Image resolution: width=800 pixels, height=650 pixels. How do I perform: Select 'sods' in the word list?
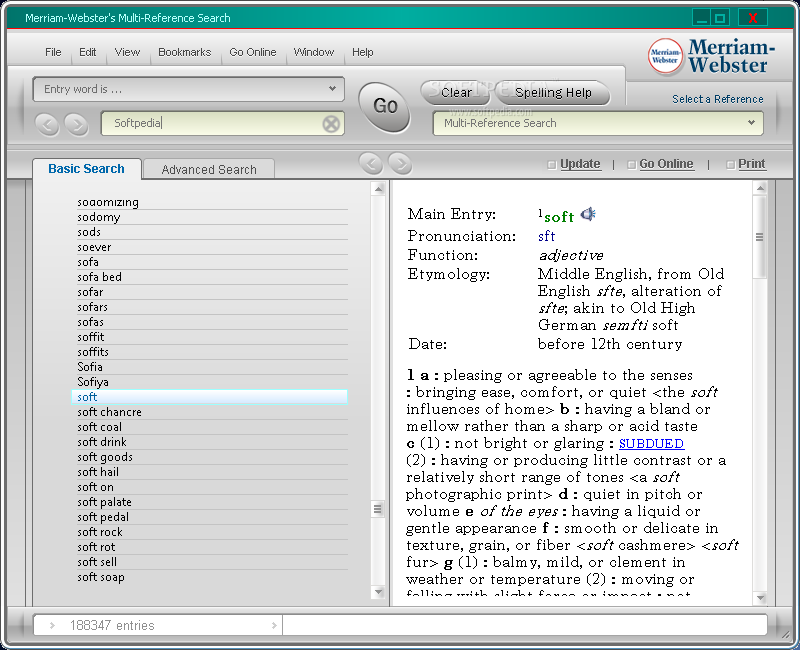pyautogui.click(x=210, y=232)
